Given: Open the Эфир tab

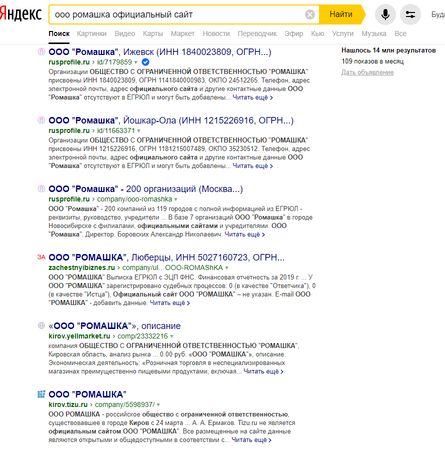Looking at the screenshot, I should pos(294,34).
